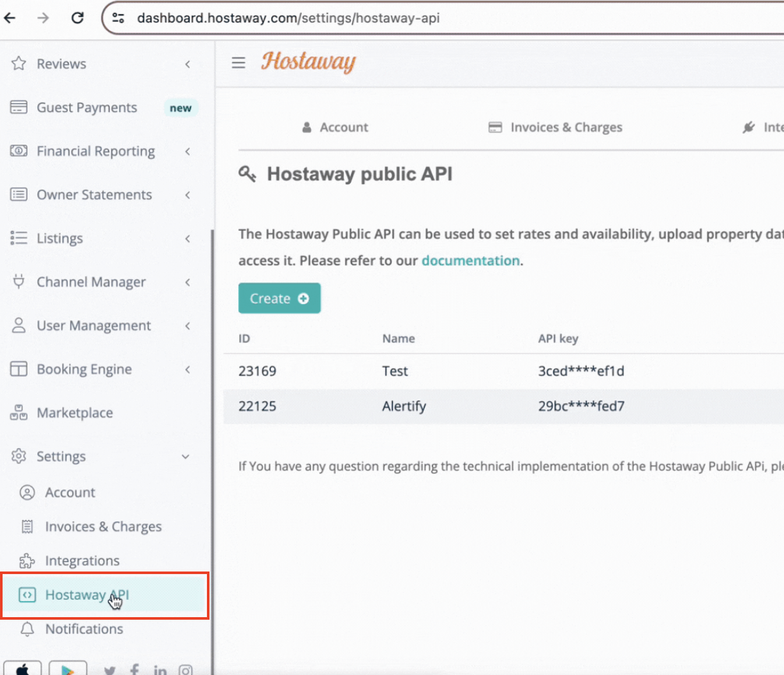Click the hamburger menu icon beside Hostaway logo
Viewport: 784px width, 675px height.
[x=238, y=62]
